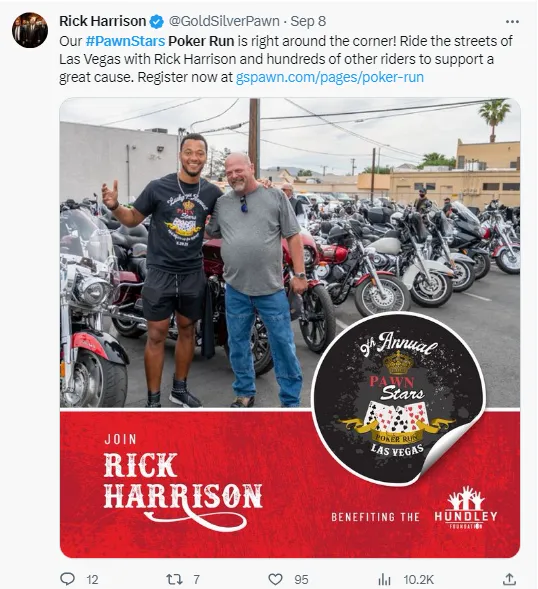Open the Poker Run promotional photo
Screen dimensions: 538x589
tap(290, 328)
